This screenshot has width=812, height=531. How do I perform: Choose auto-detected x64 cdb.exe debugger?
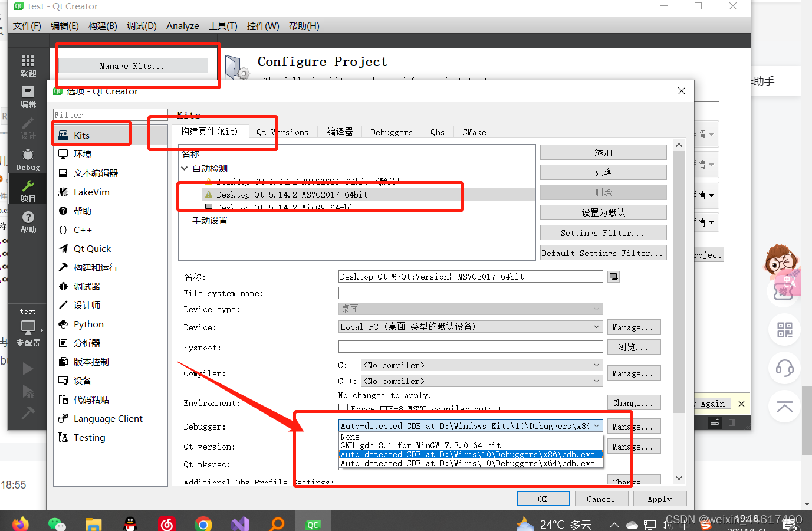coord(471,463)
